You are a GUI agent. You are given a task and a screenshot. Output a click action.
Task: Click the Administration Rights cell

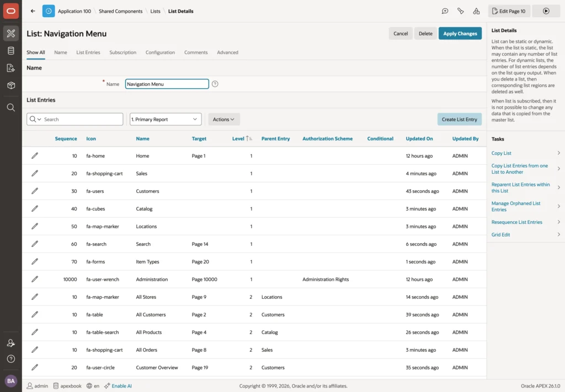(x=326, y=280)
